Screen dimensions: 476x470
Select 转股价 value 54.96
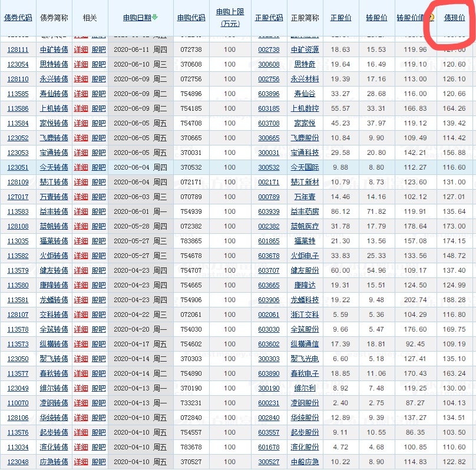376,270
